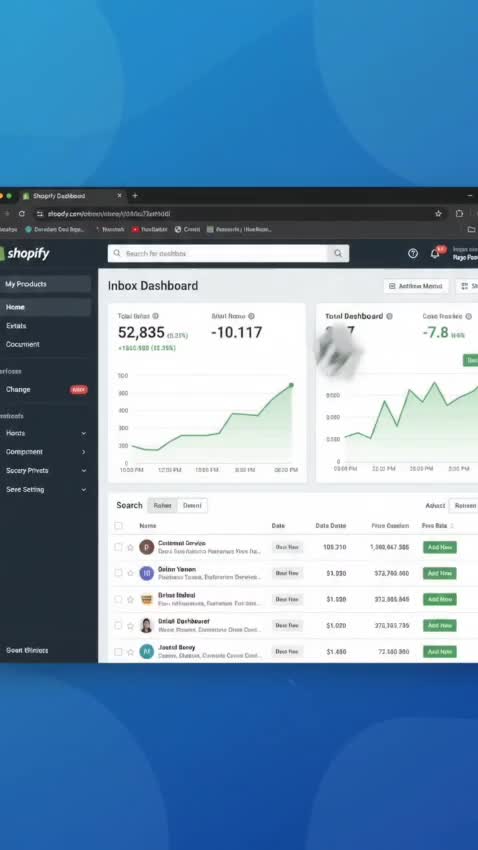
Task: Open the browser extensions puzzle icon
Action: 459,214
